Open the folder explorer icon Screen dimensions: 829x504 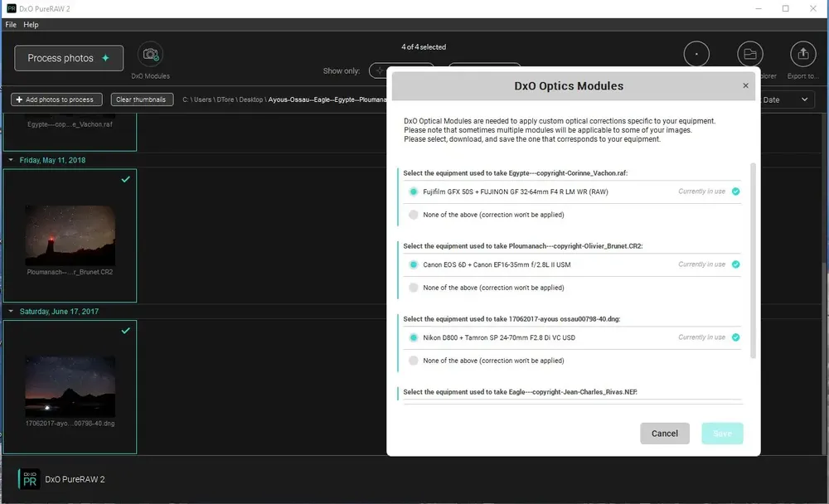pyautogui.click(x=749, y=54)
